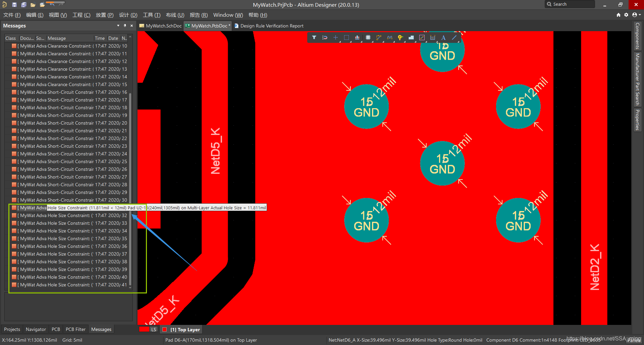Switch to the MyWatch.SchDoc tab

coord(160,26)
